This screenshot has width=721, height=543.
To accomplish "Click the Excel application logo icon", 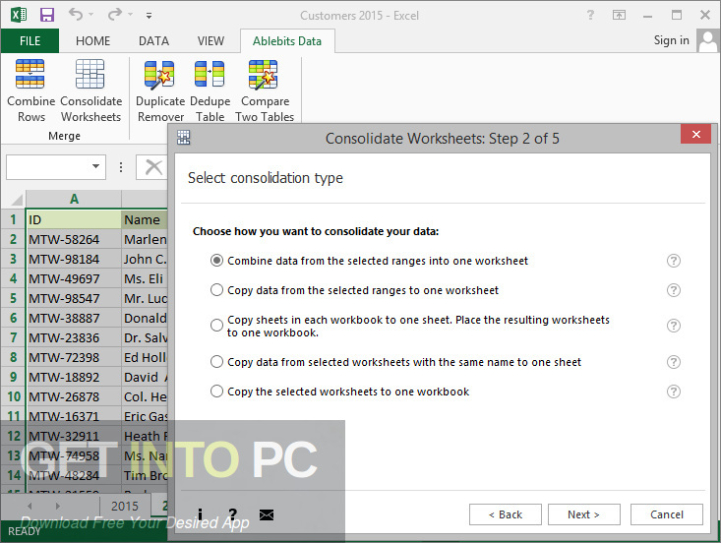I will tap(19, 15).
